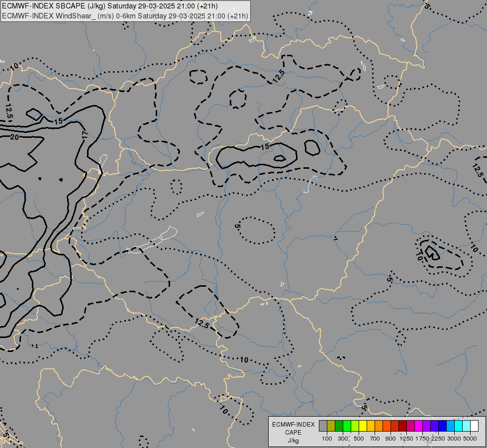Select the white legend swatch
The image size is (487, 448).
(x=474, y=426)
